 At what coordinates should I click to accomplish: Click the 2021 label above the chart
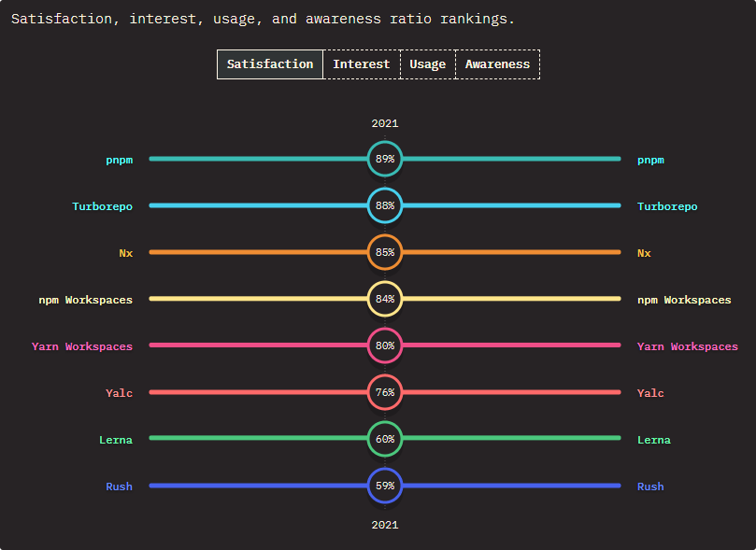coord(385,123)
